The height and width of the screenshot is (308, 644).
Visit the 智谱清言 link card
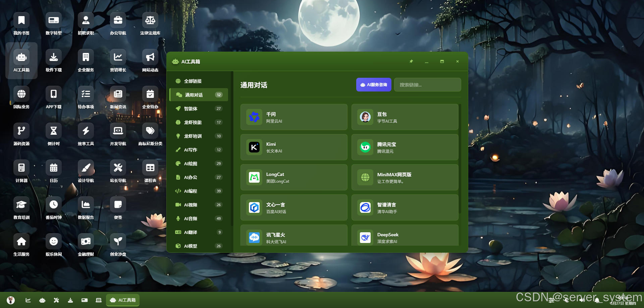click(405, 207)
